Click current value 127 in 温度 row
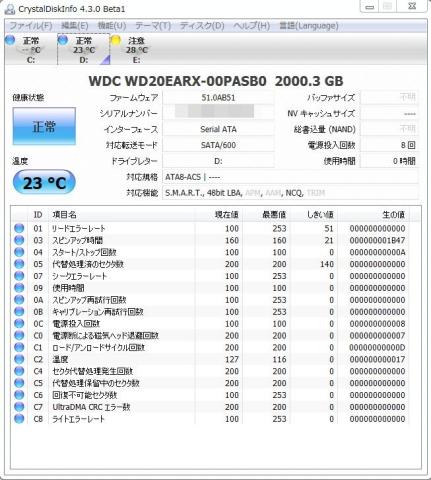431x480 pixels. [232, 359]
